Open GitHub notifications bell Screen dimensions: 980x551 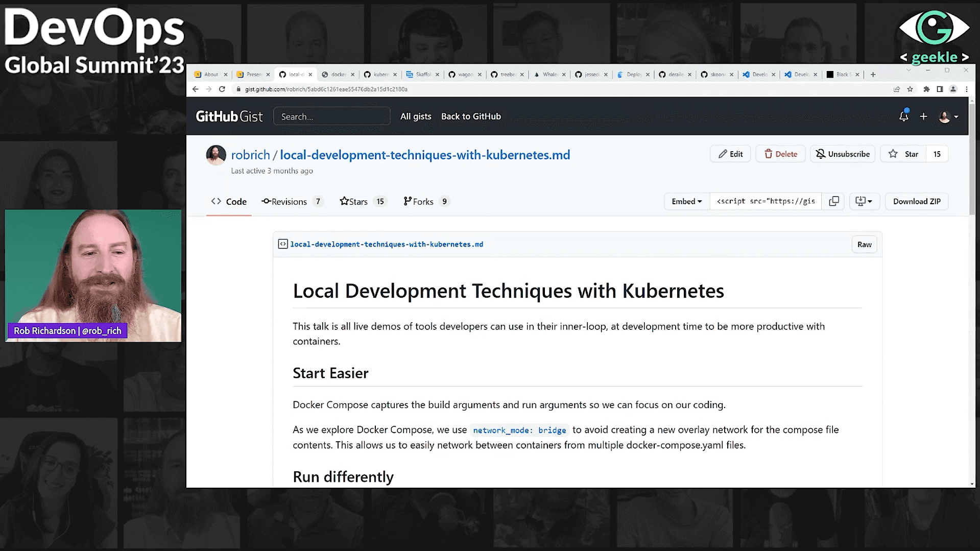point(904,116)
